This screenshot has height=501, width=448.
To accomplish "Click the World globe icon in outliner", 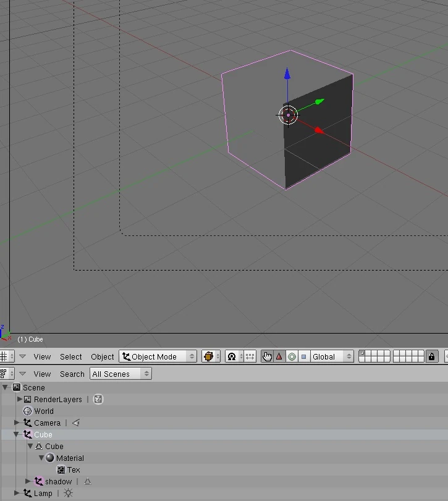I will pyautogui.click(x=27, y=411).
